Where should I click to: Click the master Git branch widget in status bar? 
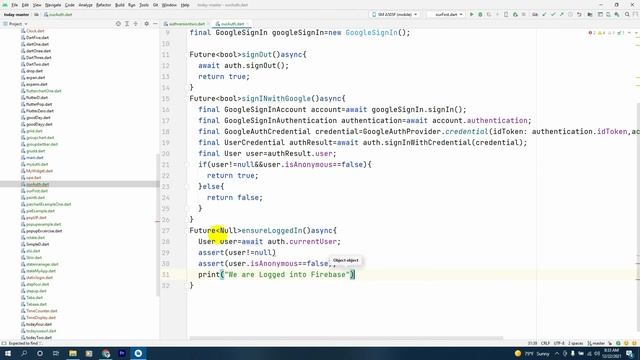[596, 343]
